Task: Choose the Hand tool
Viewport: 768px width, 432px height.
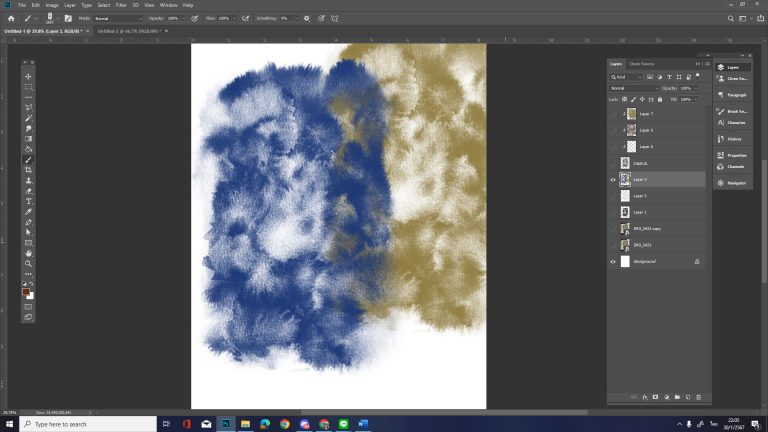Action: click(x=28, y=253)
